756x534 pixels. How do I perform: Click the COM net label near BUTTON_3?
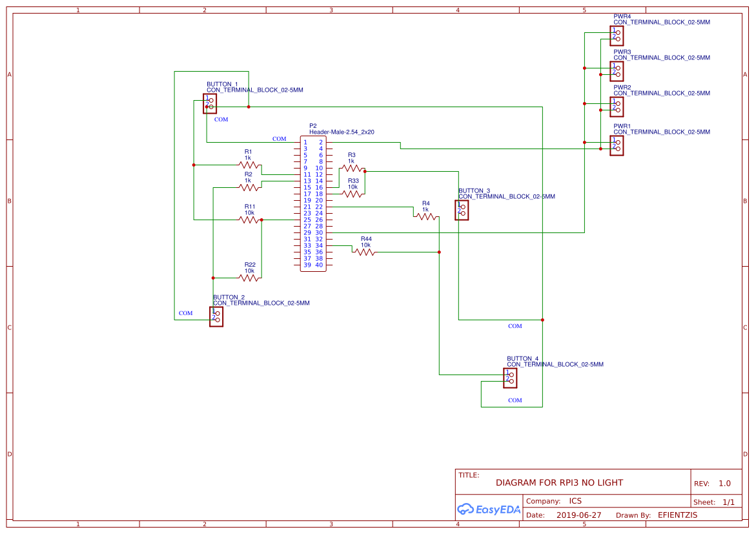(515, 325)
